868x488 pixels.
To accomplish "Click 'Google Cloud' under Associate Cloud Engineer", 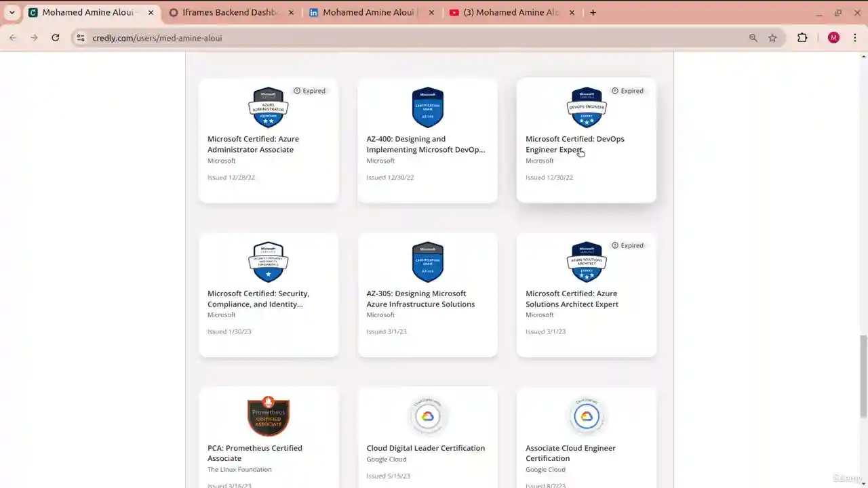I will [x=546, y=470].
